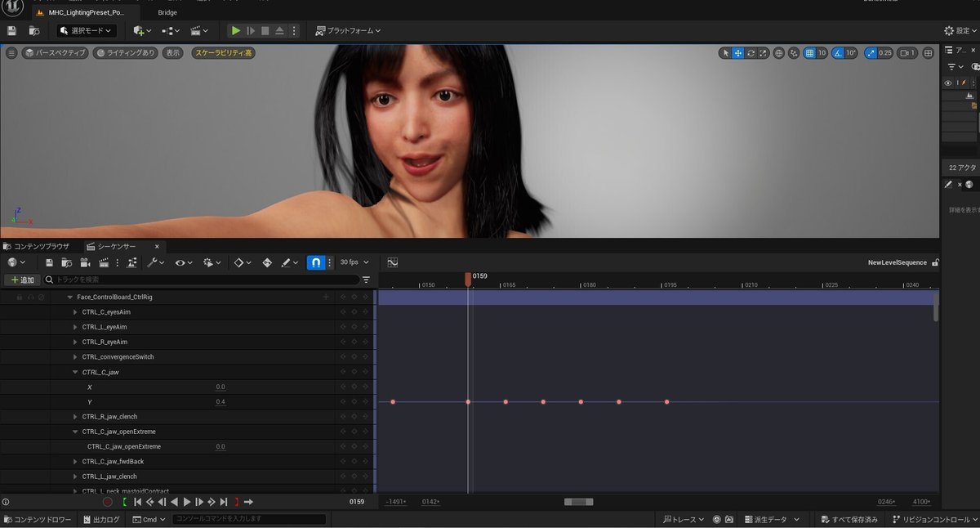Switch to the コンテンツブラウザ tab

pyautogui.click(x=41, y=246)
